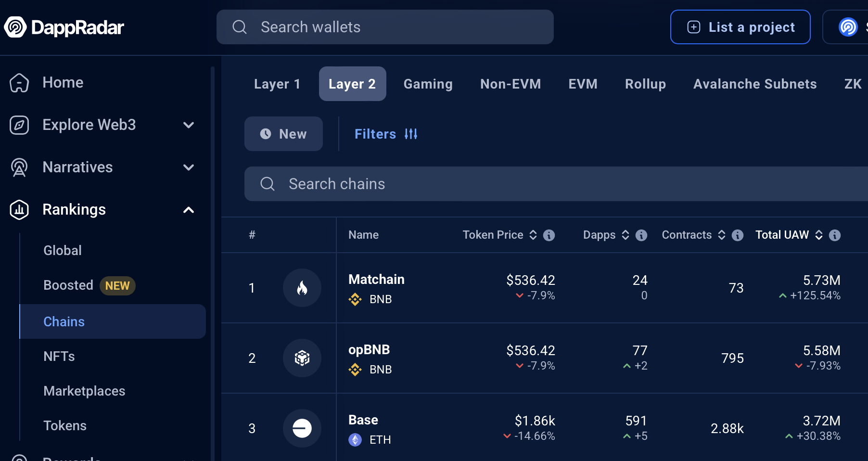The height and width of the screenshot is (461, 868).
Task: Open the ZK tab
Action: point(853,84)
